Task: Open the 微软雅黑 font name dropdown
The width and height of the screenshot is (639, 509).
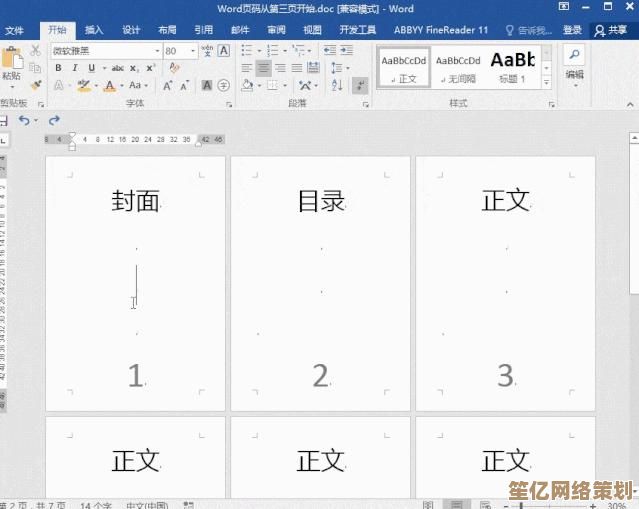Action: coord(157,51)
